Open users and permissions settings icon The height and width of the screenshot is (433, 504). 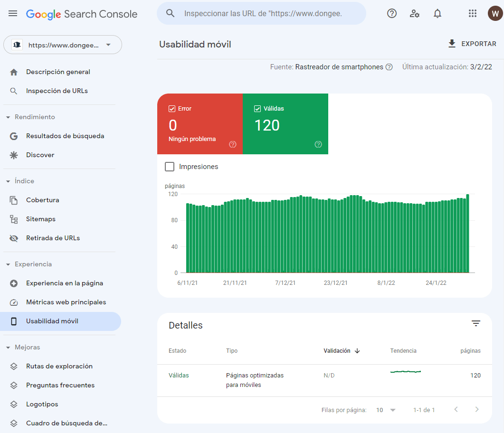(414, 13)
